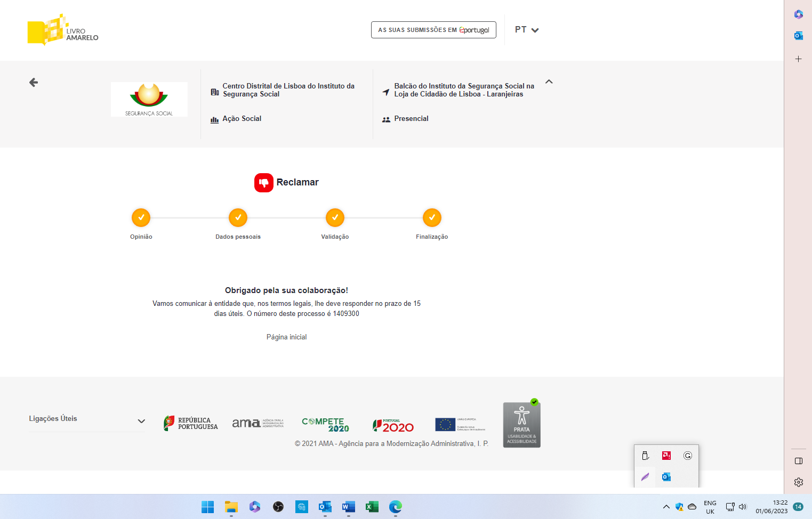Screen dimensions: 812x519
Task: Click the Reclamar heading text
Action: point(298,182)
